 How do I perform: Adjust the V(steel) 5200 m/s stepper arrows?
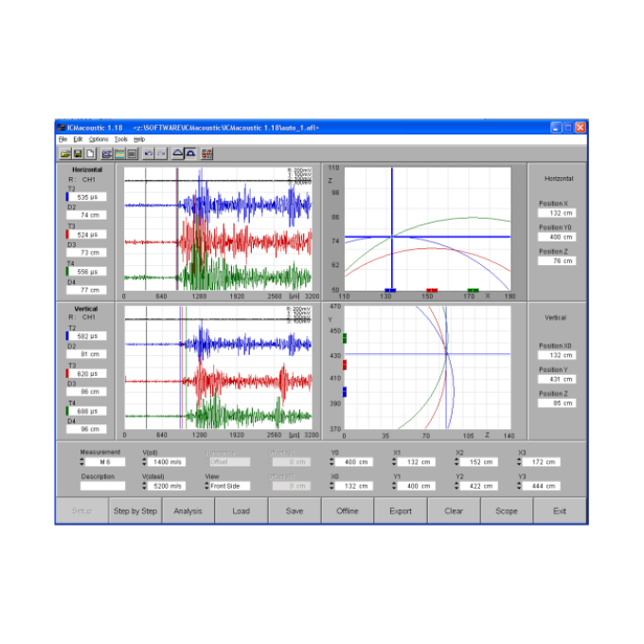[x=146, y=486]
